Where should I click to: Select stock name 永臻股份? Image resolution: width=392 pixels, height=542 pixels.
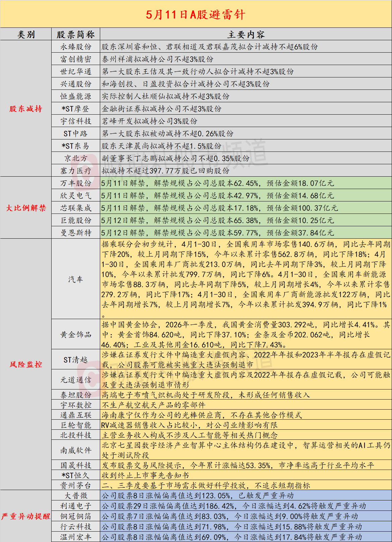pos(76,47)
